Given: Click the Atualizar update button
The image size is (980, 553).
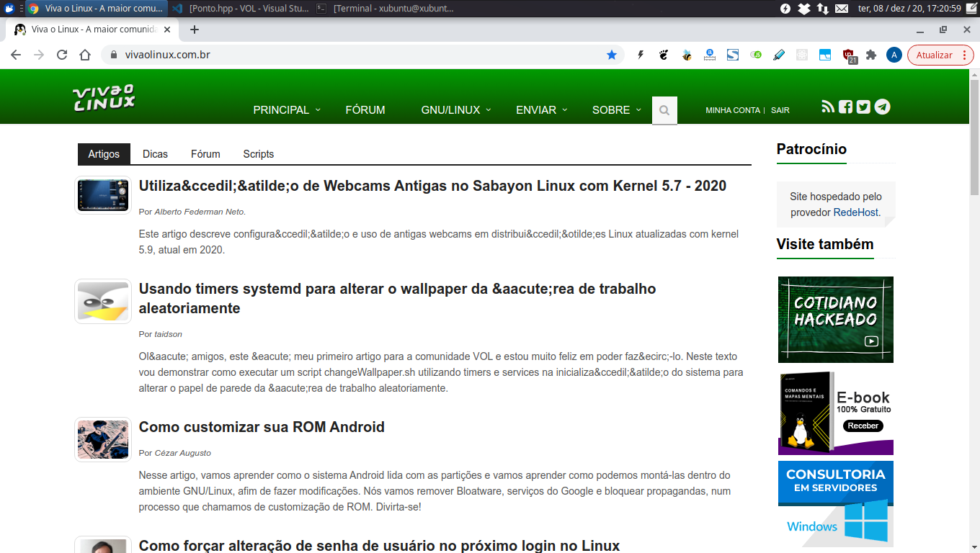Looking at the screenshot, I should pos(940,55).
